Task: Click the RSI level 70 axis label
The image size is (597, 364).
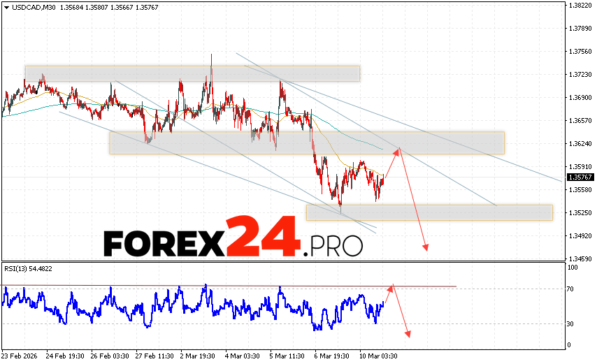Action: 571,289
